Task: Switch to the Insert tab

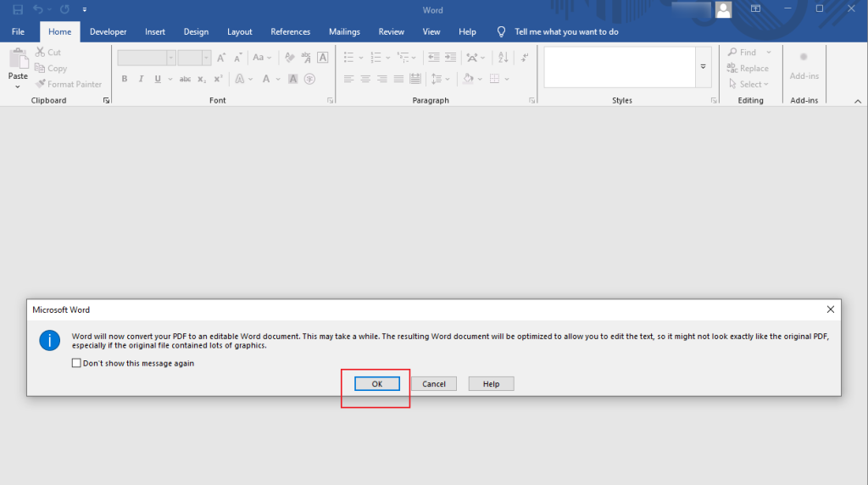Action: click(x=155, y=31)
